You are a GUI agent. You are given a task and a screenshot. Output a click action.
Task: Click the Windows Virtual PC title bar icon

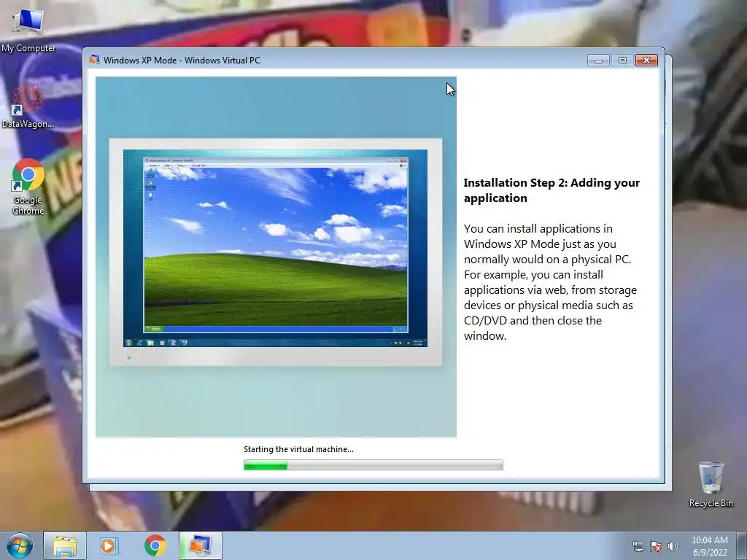[x=94, y=60]
